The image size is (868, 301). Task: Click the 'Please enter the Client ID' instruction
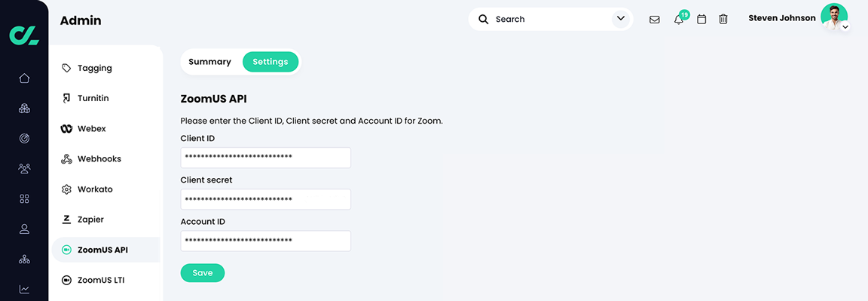312,121
